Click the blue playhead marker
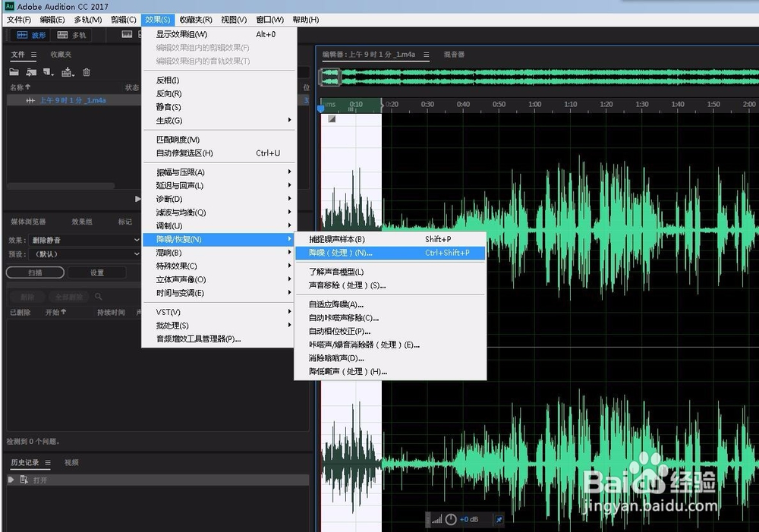 (x=320, y=109)
